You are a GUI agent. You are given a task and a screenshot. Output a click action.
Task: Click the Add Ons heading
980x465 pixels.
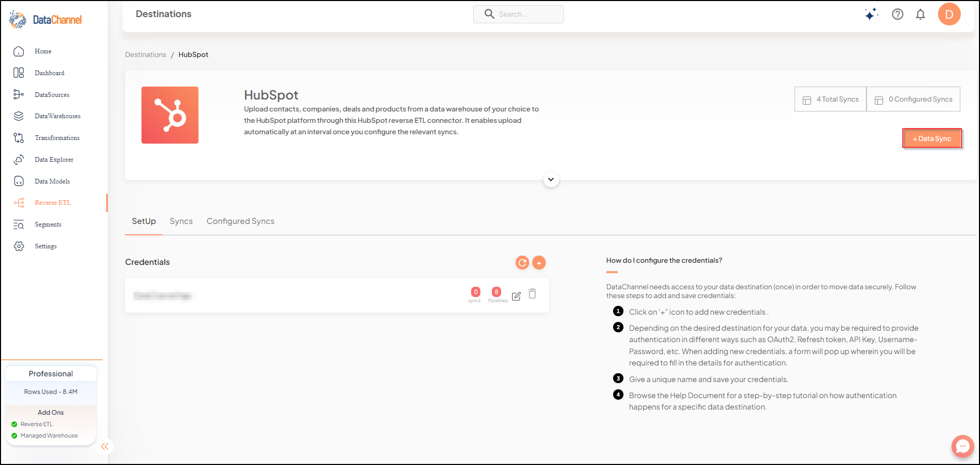pos(51,413)
